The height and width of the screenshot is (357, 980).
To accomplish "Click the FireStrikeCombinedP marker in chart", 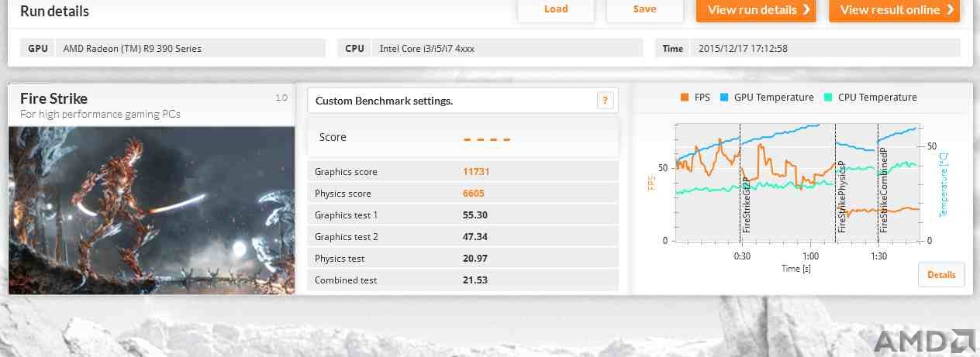I will click(x=884, y=191).
